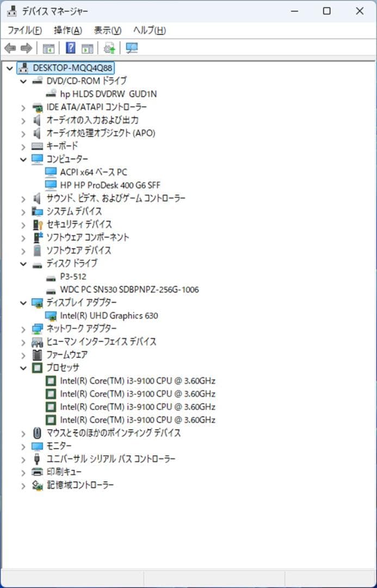Open the 操作(A) menu
The width and height of the screenshot is (377, 588).
coord(68,30)
